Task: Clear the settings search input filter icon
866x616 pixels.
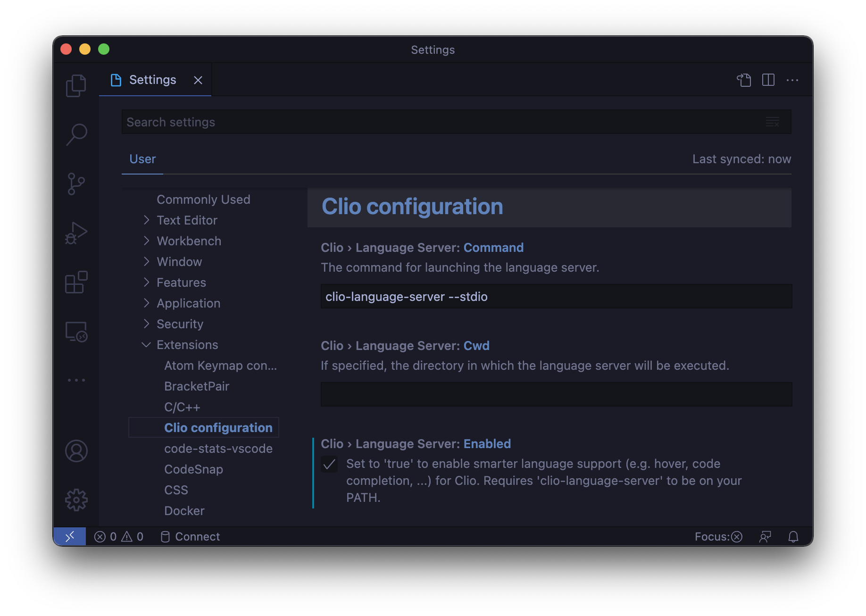Action: coord(772,122)
